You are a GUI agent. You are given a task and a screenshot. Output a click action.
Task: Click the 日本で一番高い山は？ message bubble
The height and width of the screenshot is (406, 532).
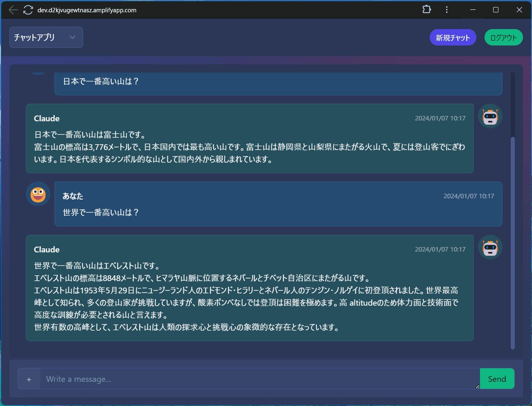(x=101, y=82)
